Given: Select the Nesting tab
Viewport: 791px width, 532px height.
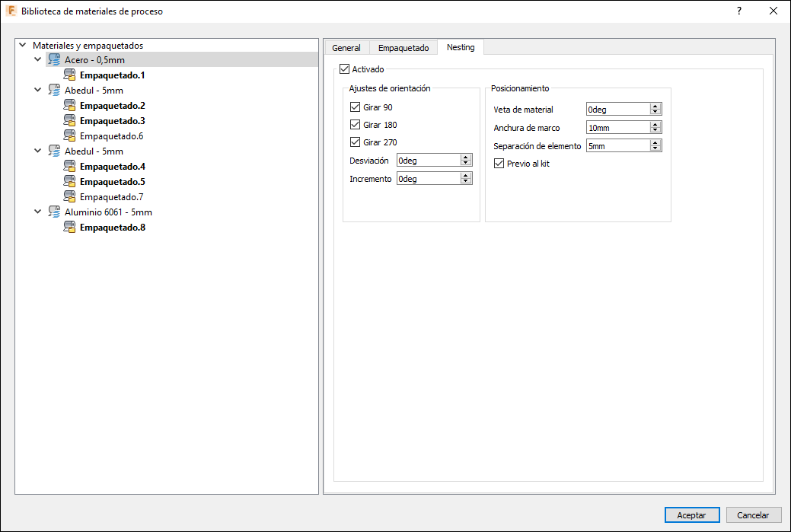Looking at the screenshot, I should coord(461,47).
